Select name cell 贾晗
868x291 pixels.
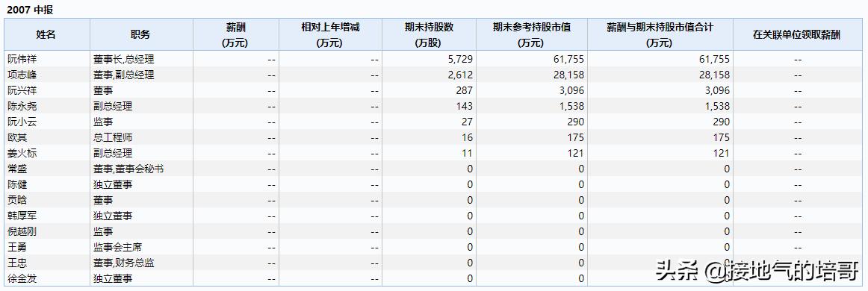click(17, 200)
